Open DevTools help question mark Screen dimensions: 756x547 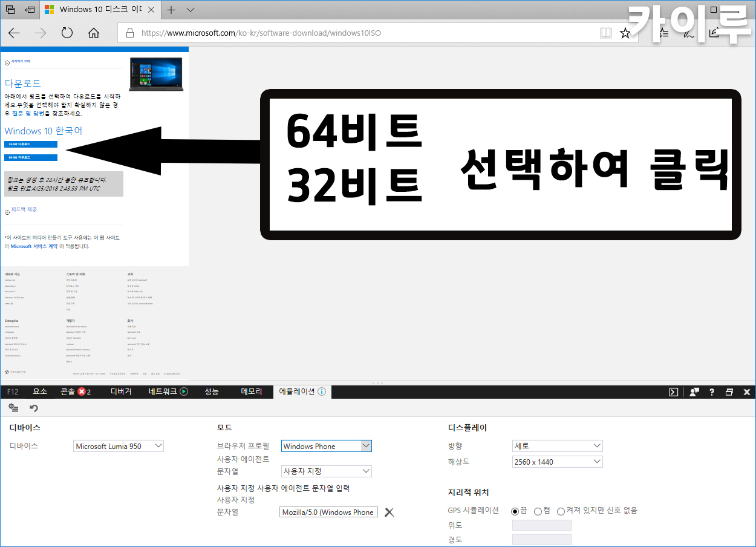tap(712, 391)
